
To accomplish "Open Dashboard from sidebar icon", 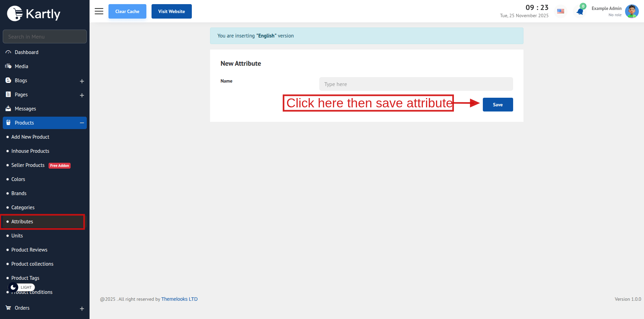I will pos(8,52).
